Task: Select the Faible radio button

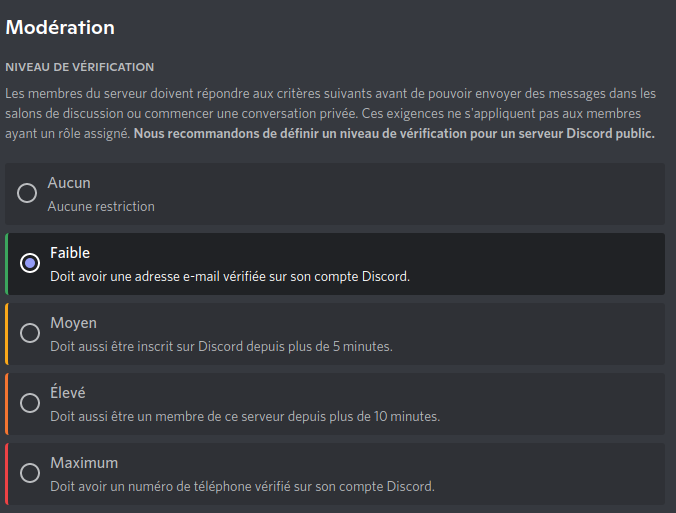Action: point(30,263)
